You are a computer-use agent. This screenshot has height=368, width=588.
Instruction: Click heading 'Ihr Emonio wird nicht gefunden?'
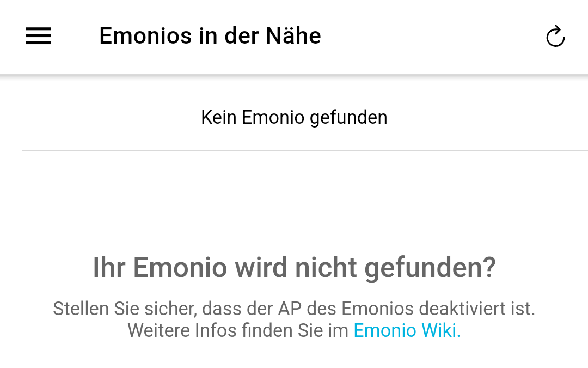coord(295,267)
